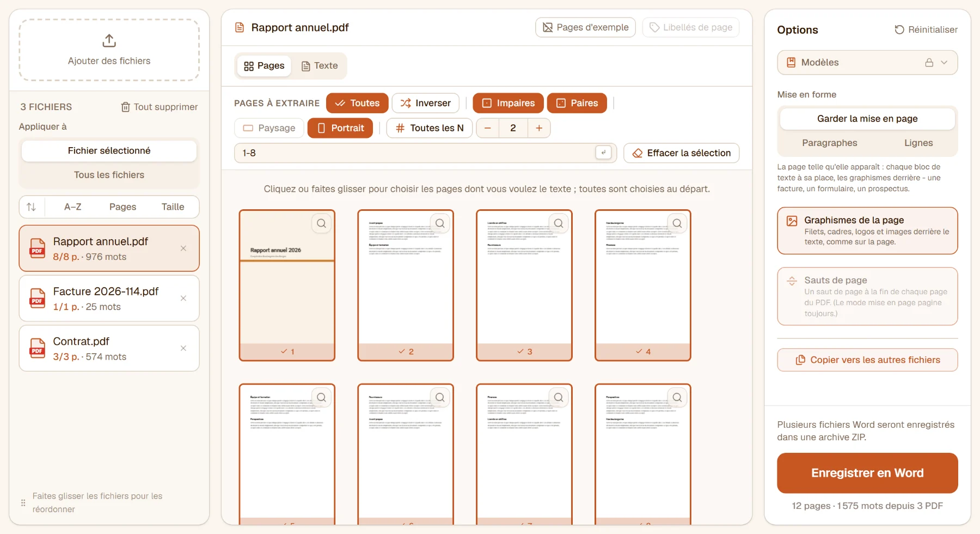Remove Contrat.pdf with its X
This screenshot has width=980, height=534.
click(x=183, y=349)
